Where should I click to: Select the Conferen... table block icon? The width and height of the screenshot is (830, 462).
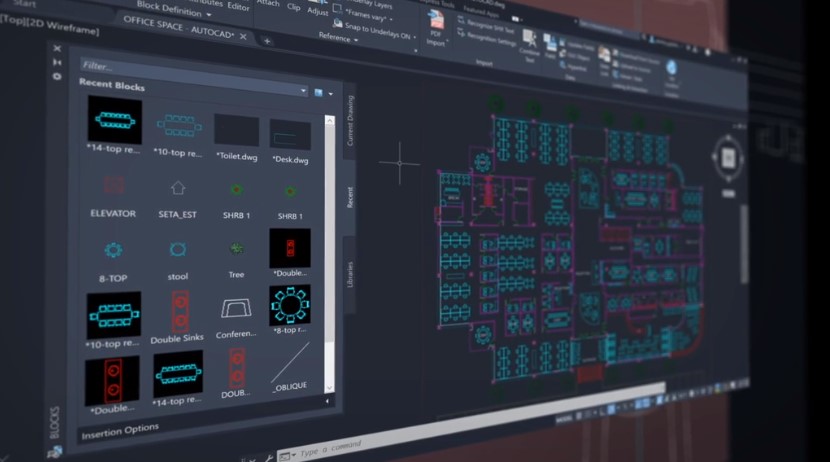tap(236, 308)
